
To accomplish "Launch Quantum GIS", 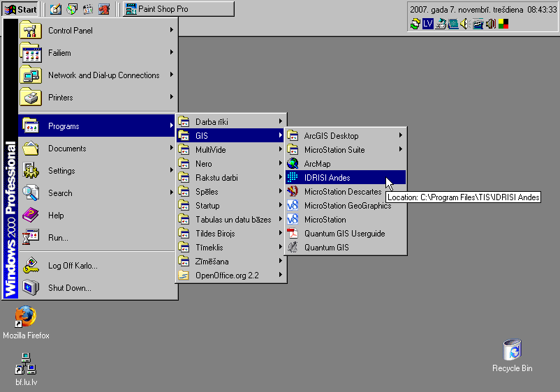I will [x=346, y=247].
